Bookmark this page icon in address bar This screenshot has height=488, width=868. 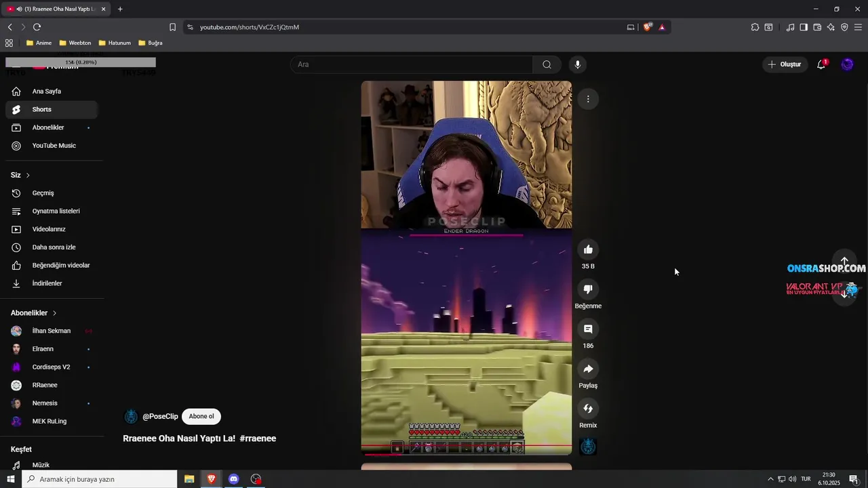tap(172, 27)
